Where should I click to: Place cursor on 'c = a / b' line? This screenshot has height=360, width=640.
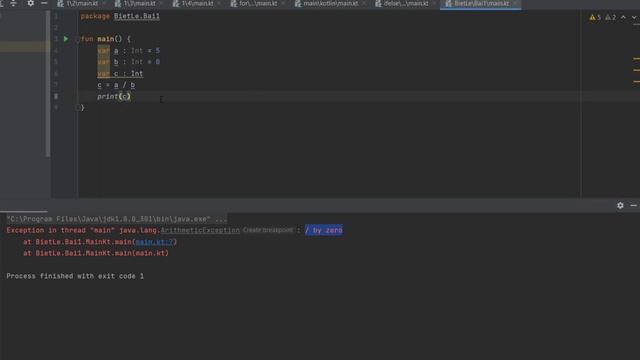[116, 85]
